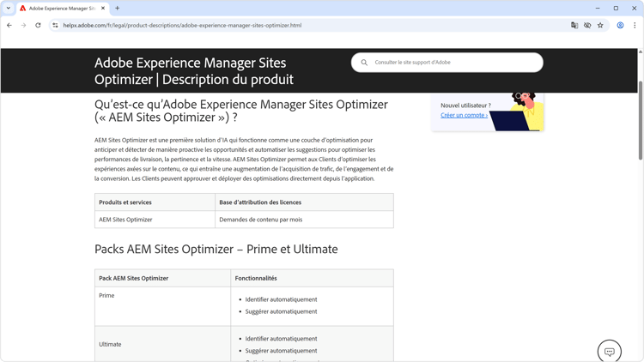Follow the 'Créer un compte' link
Image resolution: width=644 pixels, height=362 pixels.
click(x=464, y=115)
